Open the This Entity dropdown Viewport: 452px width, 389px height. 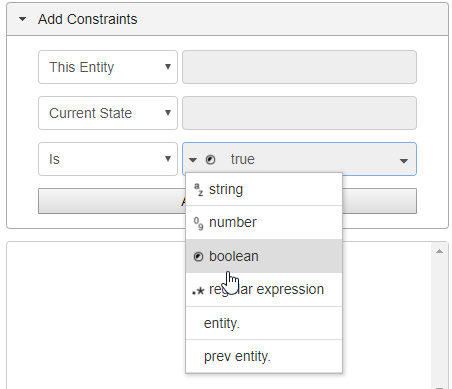tap(108, 67)
